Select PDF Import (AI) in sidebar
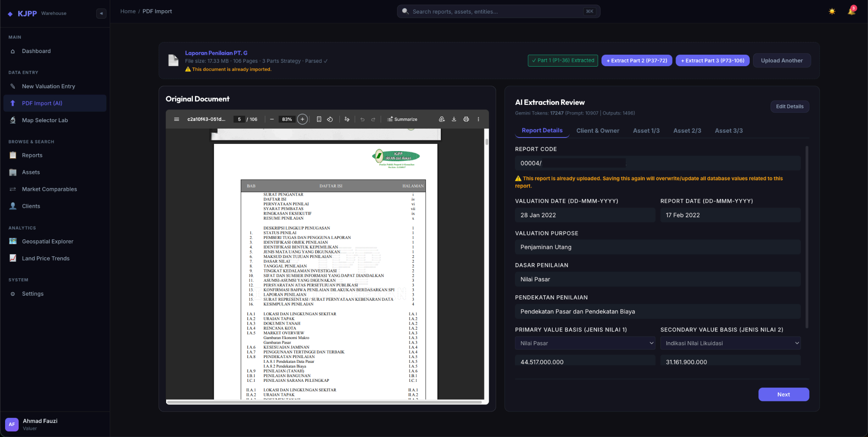The width and height of the screenshot is (868, 437). coord(55,103)
